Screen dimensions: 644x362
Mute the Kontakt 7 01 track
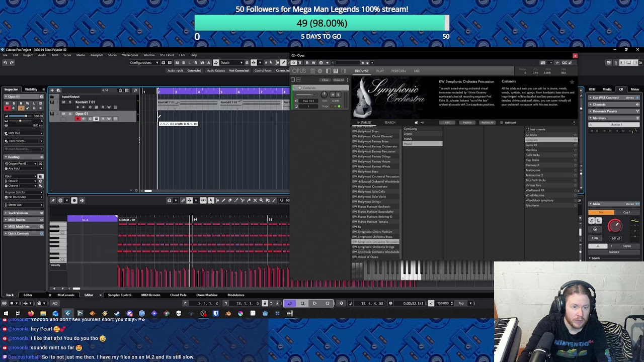click(63, 102)
